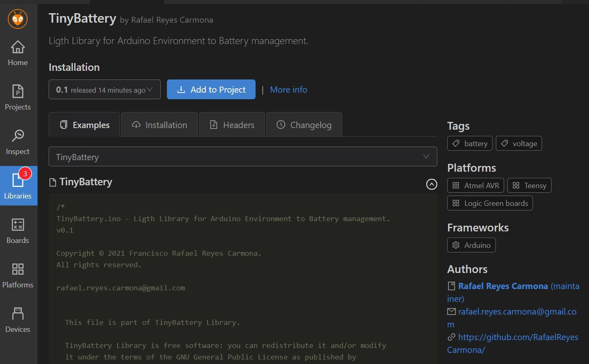Switch to the Installation tab
The width and height of the screenshot is (589, 364).
tap(160, 125)
